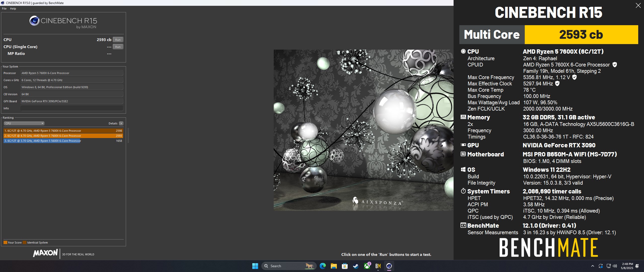Viewport: 644px width, 272px height.
Task: Run the CPU (Single Core) test
Action: pos(118,47)
